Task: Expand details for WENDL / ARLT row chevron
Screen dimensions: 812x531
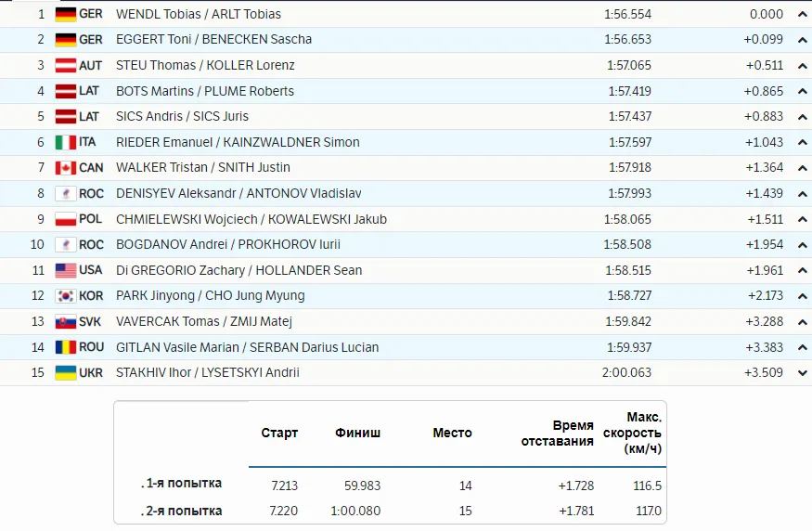Action: click(802, 14)
